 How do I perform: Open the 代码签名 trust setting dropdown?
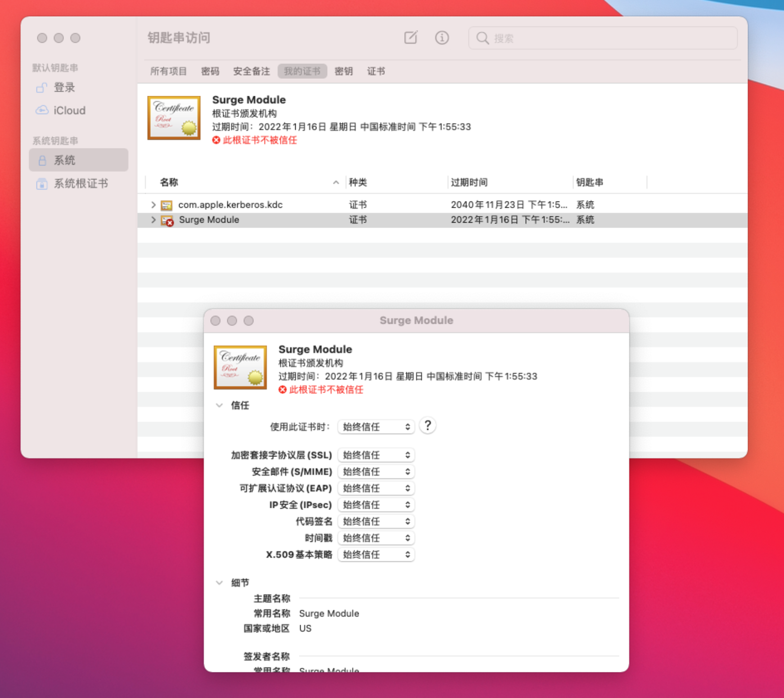pyautogui.click(x=376, y=522)
